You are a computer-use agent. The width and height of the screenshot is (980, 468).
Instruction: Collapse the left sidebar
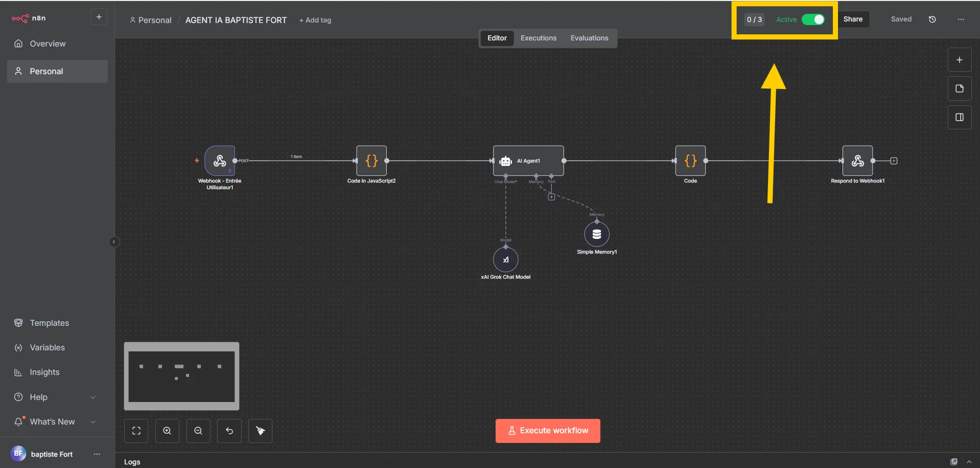(113, 241)
